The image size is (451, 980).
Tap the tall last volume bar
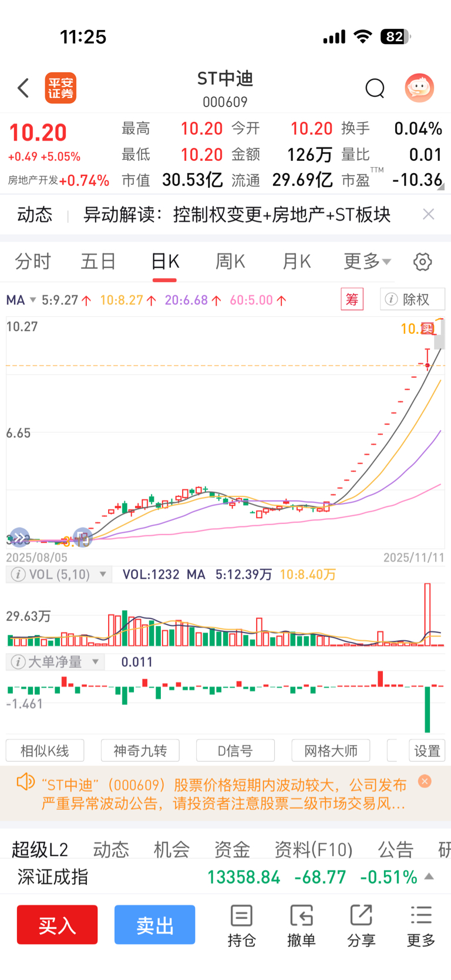428,614
